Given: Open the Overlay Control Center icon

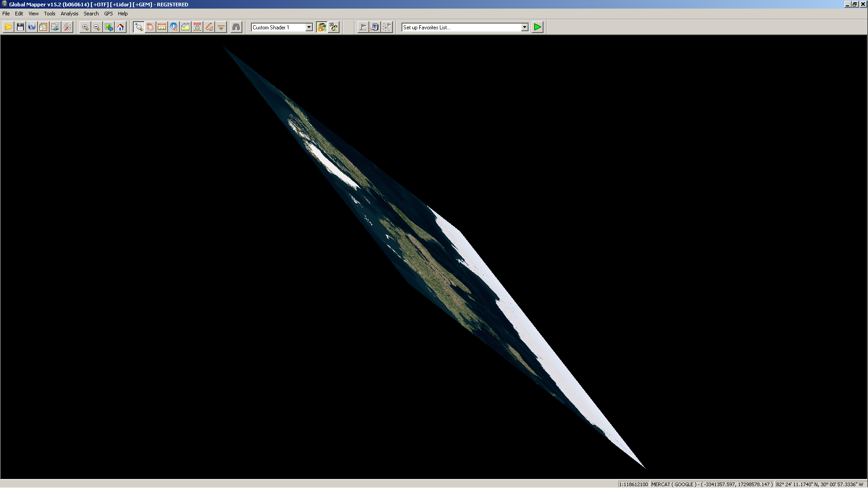Looking at the screenshot, I should [55, 27].
